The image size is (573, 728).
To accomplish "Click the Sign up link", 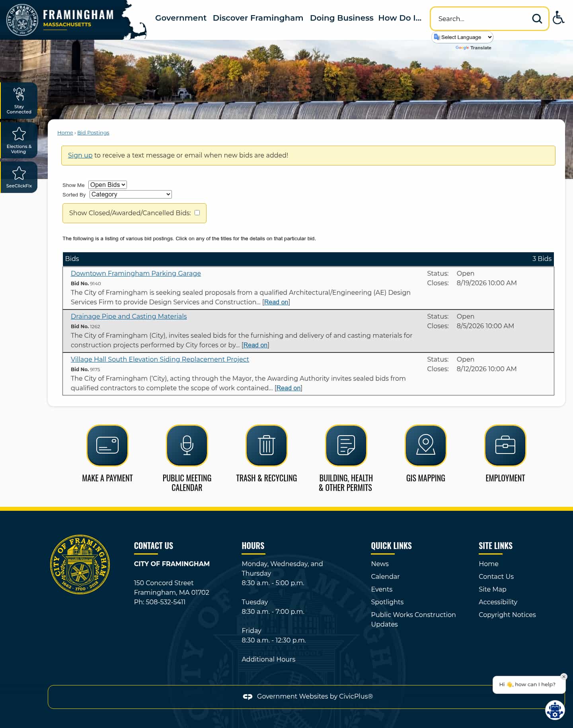I will coord(80,155).
